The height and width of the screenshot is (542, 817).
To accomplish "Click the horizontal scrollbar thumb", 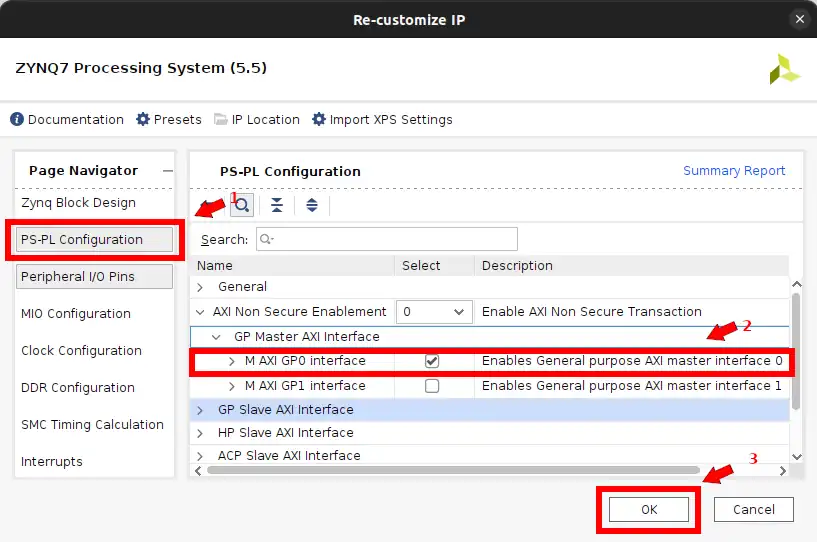I will (453, 471).
